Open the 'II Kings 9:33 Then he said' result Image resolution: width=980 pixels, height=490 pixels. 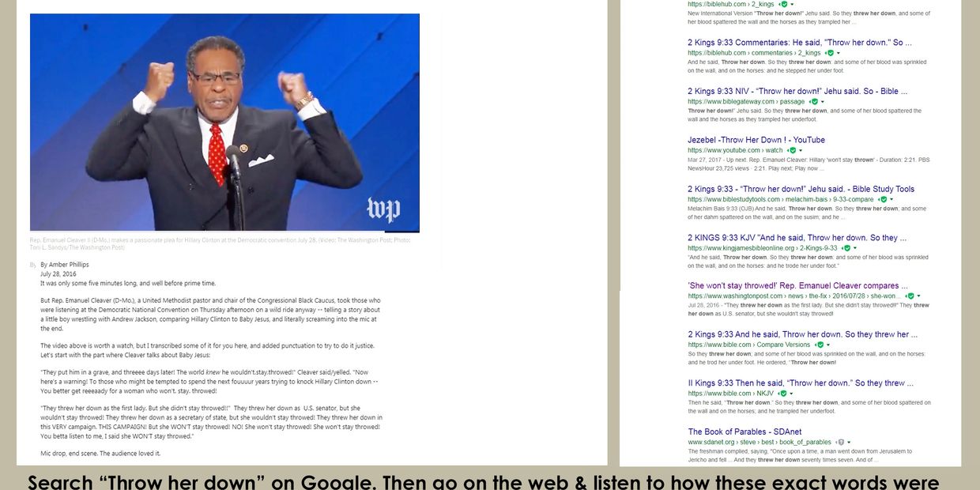pos(801,383)
